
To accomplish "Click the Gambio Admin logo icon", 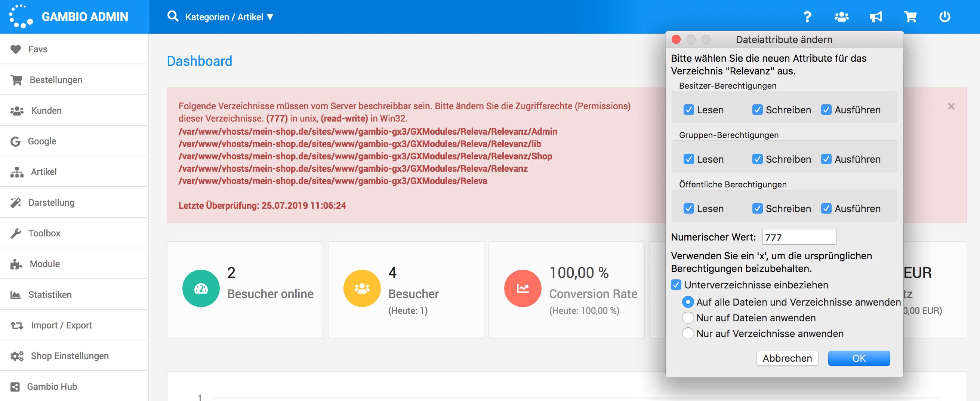I will point(21,17).
